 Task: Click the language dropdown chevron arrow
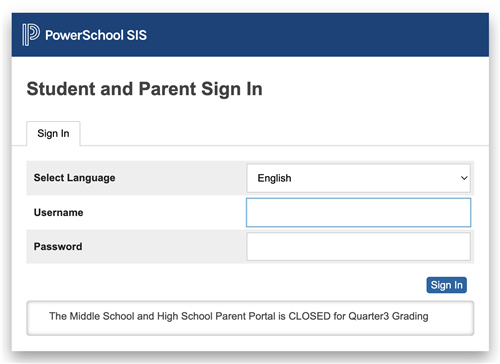[x=464, y=178]
